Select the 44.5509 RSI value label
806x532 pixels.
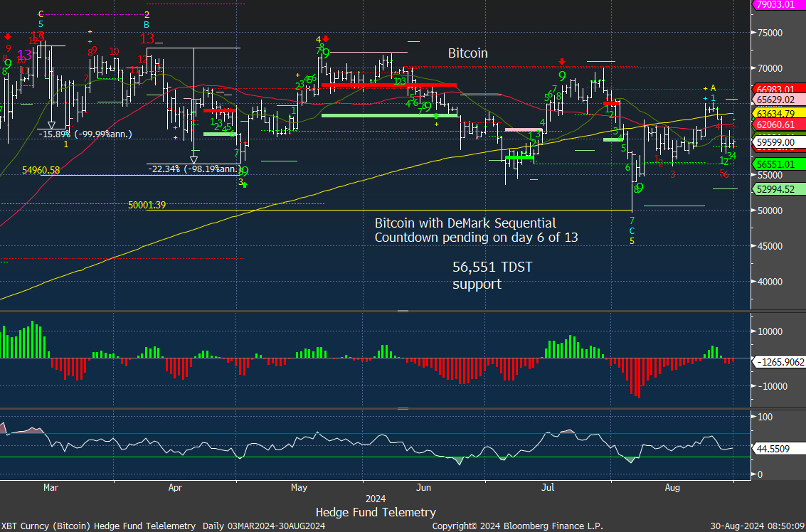coord(779,449)
